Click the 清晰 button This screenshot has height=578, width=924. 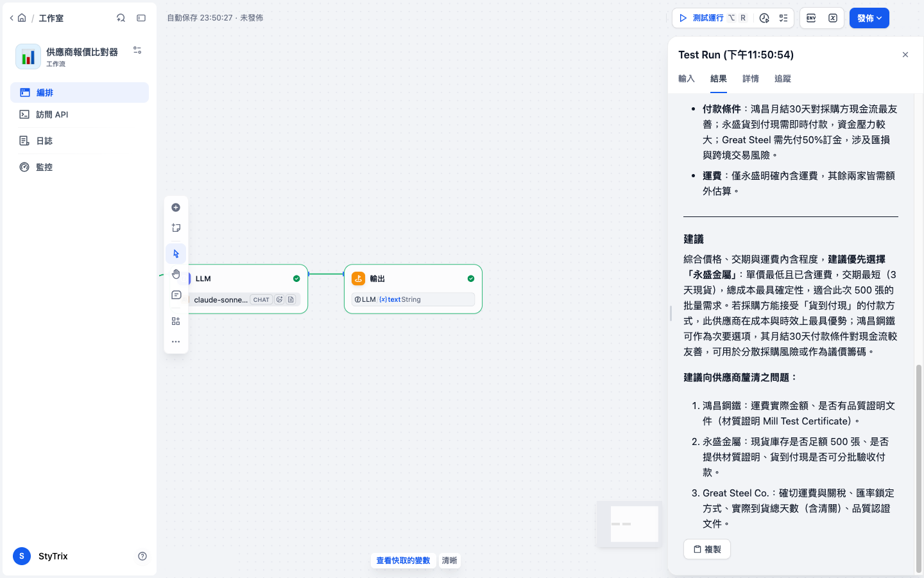[x=449, y=561]
